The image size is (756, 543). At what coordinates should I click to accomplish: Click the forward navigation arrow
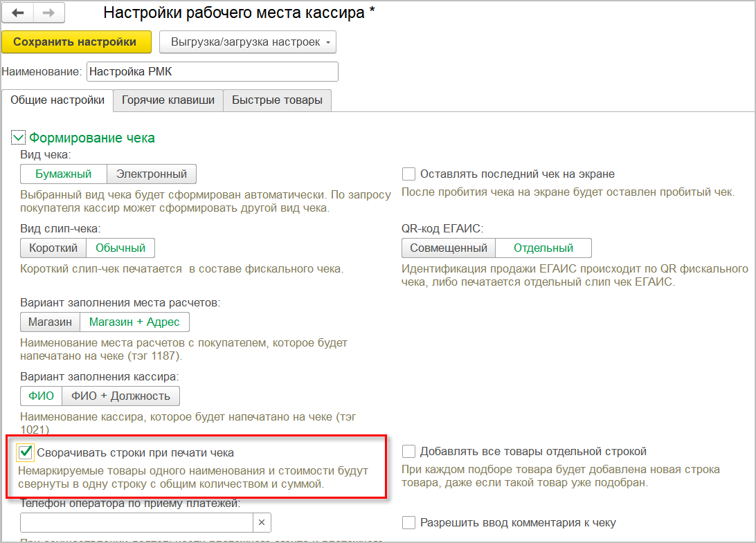point(48,12)
